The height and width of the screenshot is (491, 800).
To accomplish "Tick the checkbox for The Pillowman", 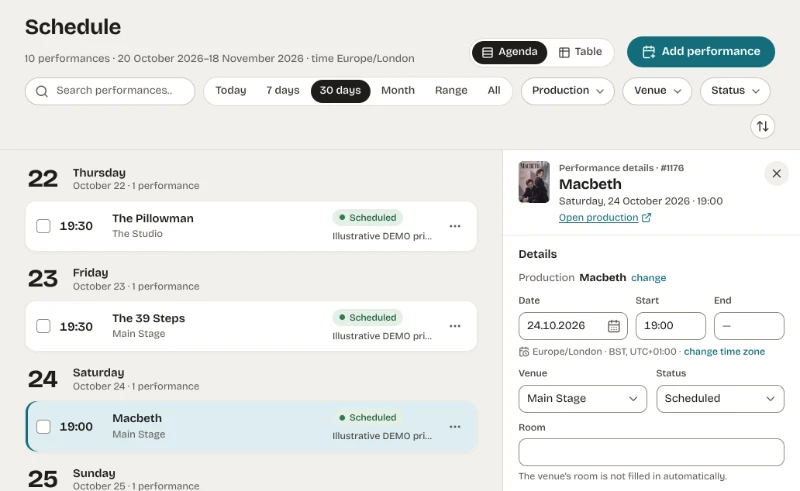I will click(43, 226).
